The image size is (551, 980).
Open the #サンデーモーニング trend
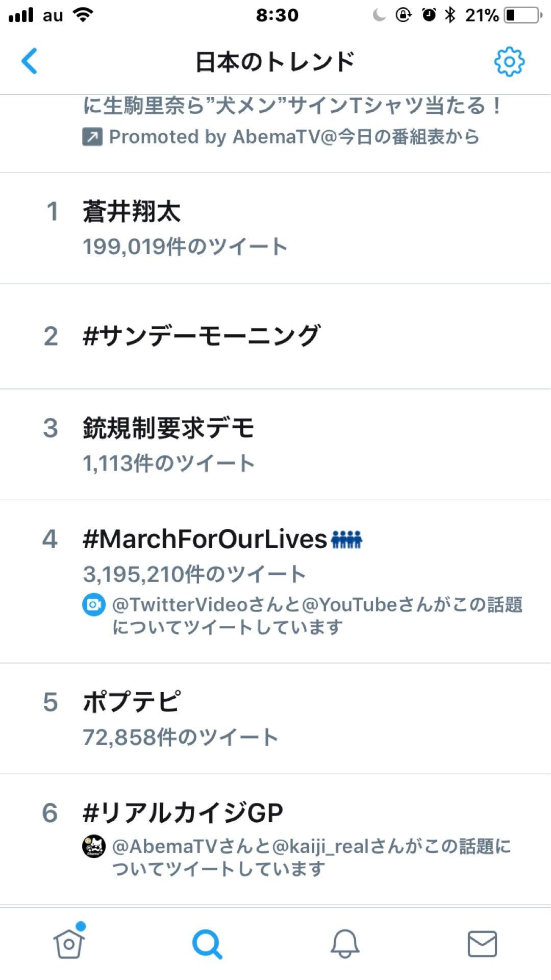coord(202,336)
